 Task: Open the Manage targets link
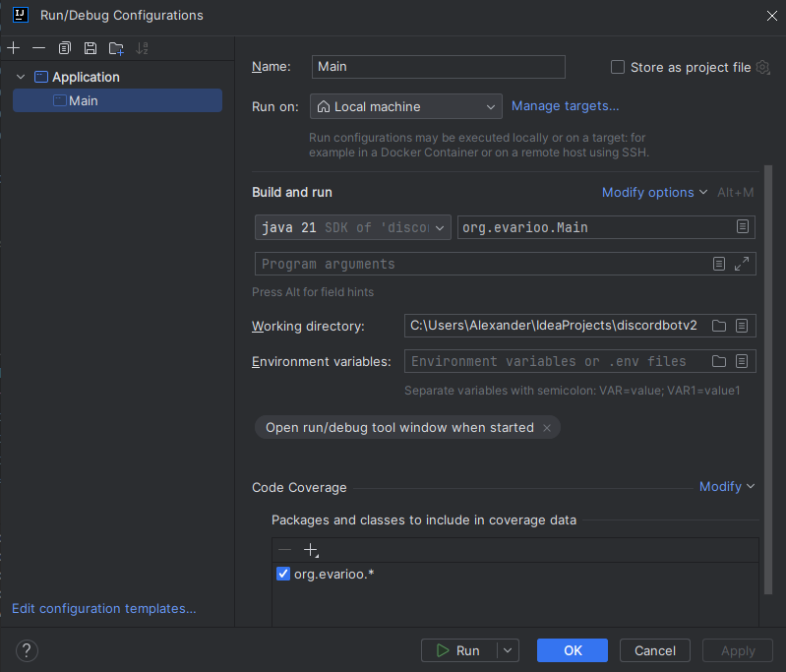pyautogui.click(x=565, y=106)
